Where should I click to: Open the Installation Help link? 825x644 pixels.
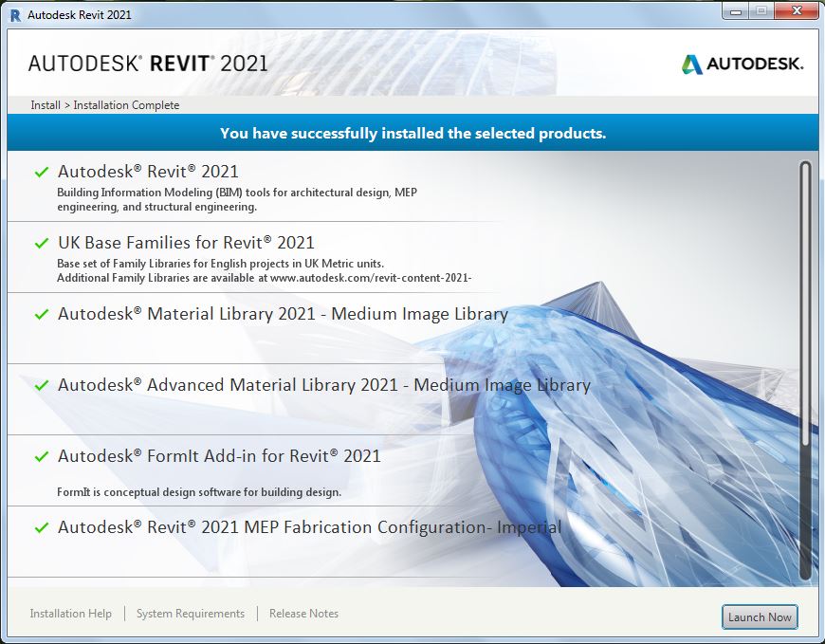click(x=70, y=614)
